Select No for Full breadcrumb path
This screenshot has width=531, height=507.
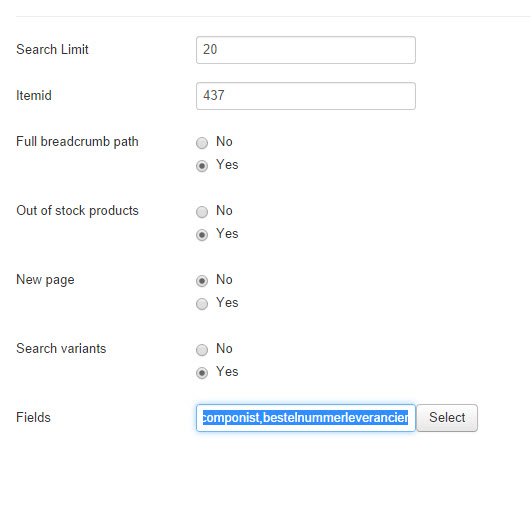pos(202,143)
